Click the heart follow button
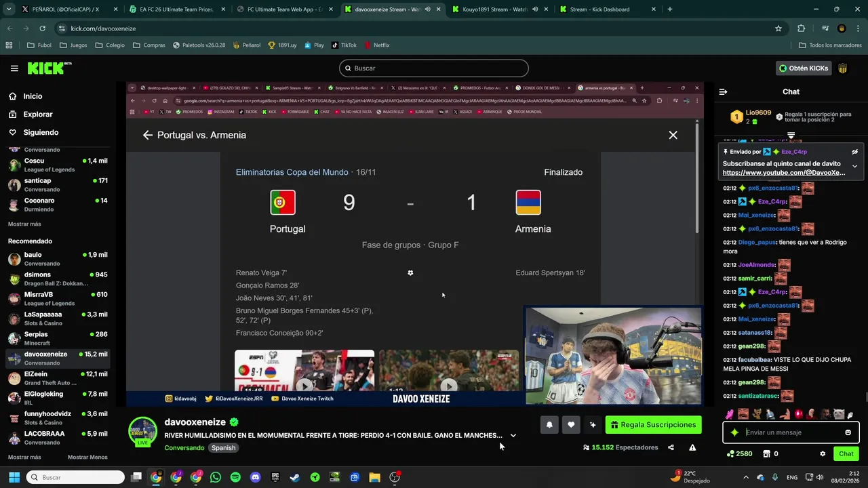 coord(571,425)
